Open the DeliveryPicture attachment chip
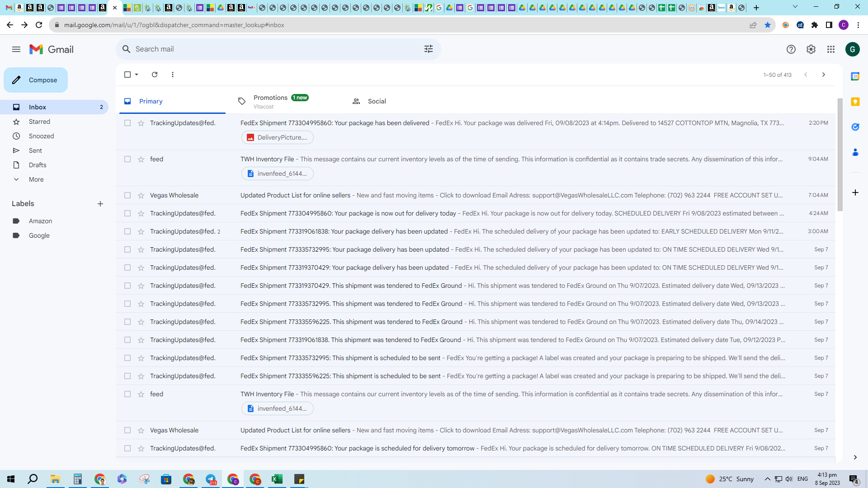Image resolution: width=868 pixels, height=488 pixels. (278, 137)
